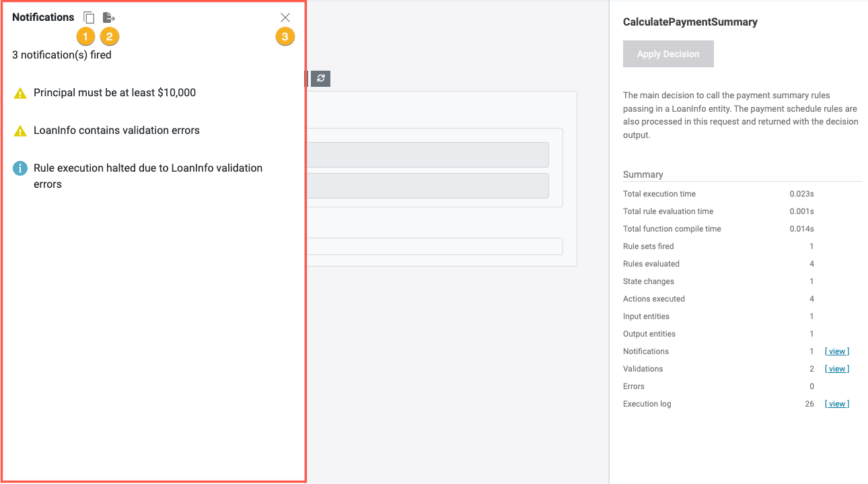Click blue info icon beside Rule execution message
The height and width of the screenshot is (484, 868).
(x=20, y=168)
